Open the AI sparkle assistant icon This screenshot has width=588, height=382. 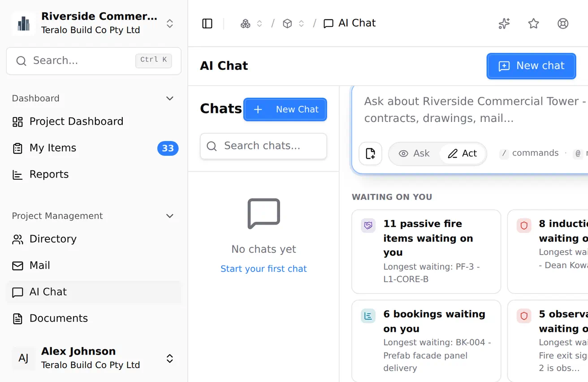504,23
